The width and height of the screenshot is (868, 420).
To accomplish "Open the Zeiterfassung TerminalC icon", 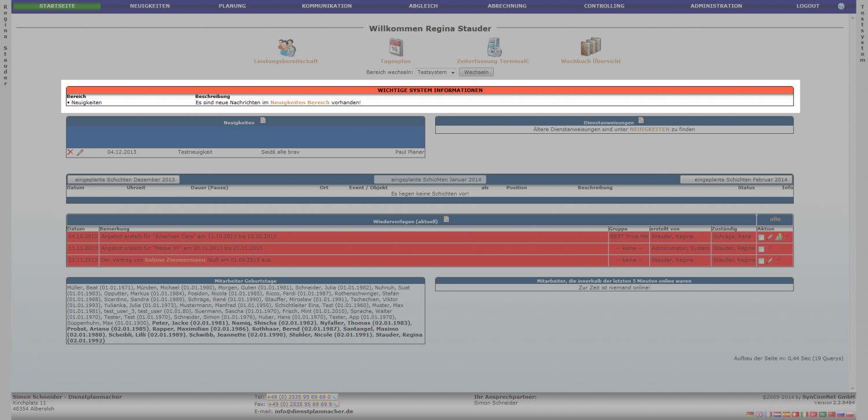I will click(494, 47).
